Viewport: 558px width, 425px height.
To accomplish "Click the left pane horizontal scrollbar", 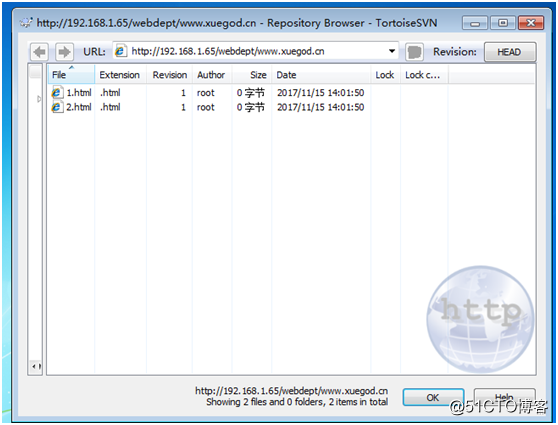I will (x=36, y=366).
